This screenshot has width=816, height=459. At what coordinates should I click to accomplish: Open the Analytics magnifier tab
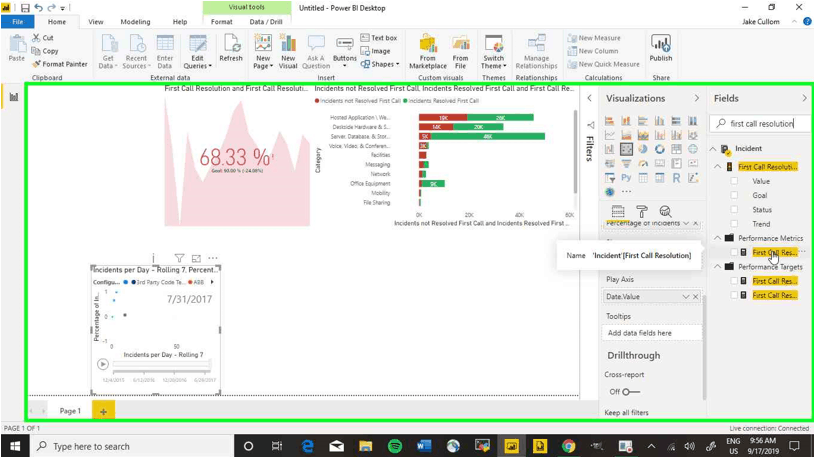665,211
